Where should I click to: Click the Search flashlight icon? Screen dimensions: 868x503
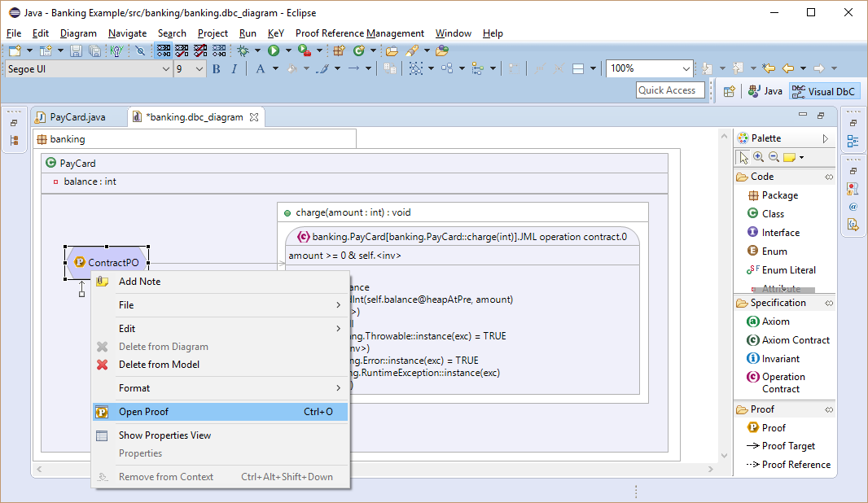click(x=411, y=51)
